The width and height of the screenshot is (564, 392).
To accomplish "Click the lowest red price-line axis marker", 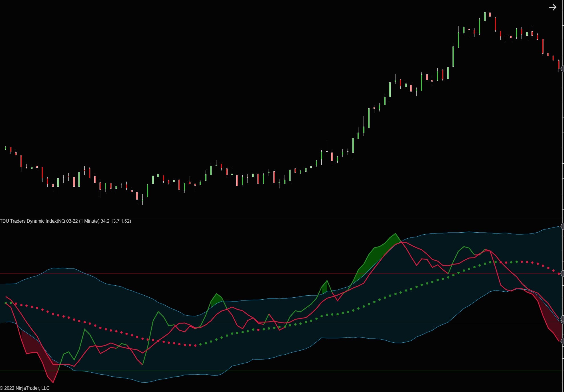I will 562,341.
